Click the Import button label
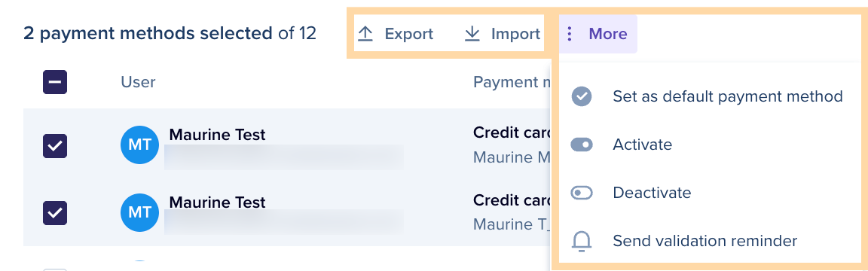This screenshot has width=868, height=271. 515,35
